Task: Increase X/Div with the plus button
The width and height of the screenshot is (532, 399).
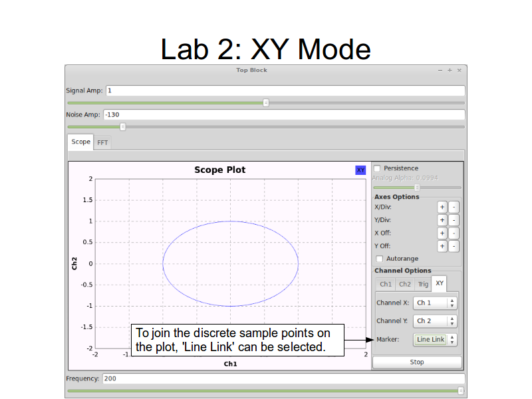Action: coord(442,207)
